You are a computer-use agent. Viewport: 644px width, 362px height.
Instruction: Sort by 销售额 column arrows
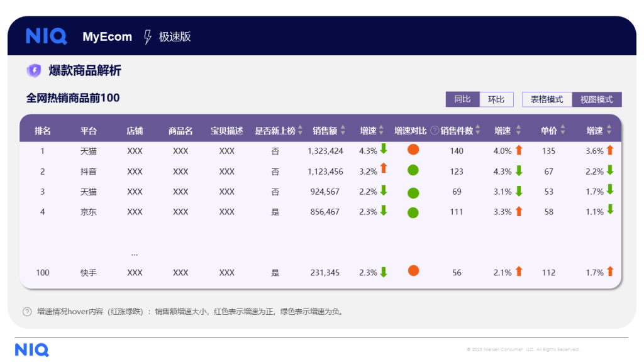[343, 130]
